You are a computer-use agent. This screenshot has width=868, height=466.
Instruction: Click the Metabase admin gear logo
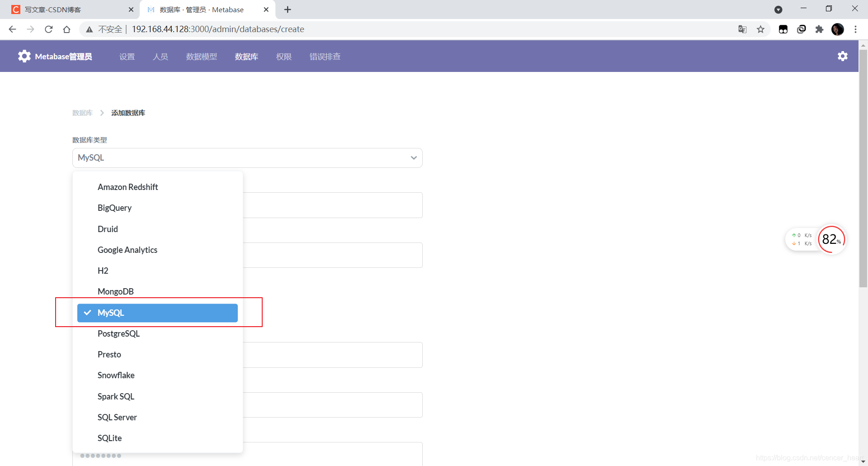[x=24, y=56]
